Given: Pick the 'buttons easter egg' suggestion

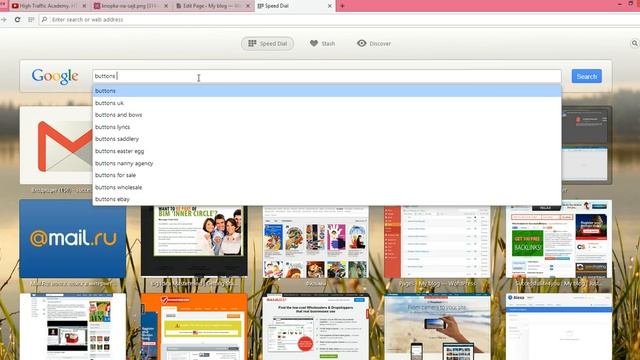Looking at the screenshot, I should coord(327,151).
